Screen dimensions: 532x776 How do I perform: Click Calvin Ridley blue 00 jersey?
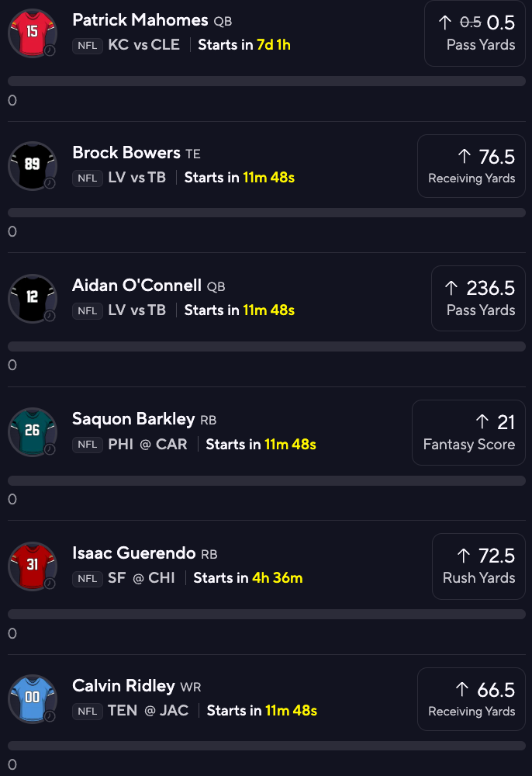[x=33, y=699]
